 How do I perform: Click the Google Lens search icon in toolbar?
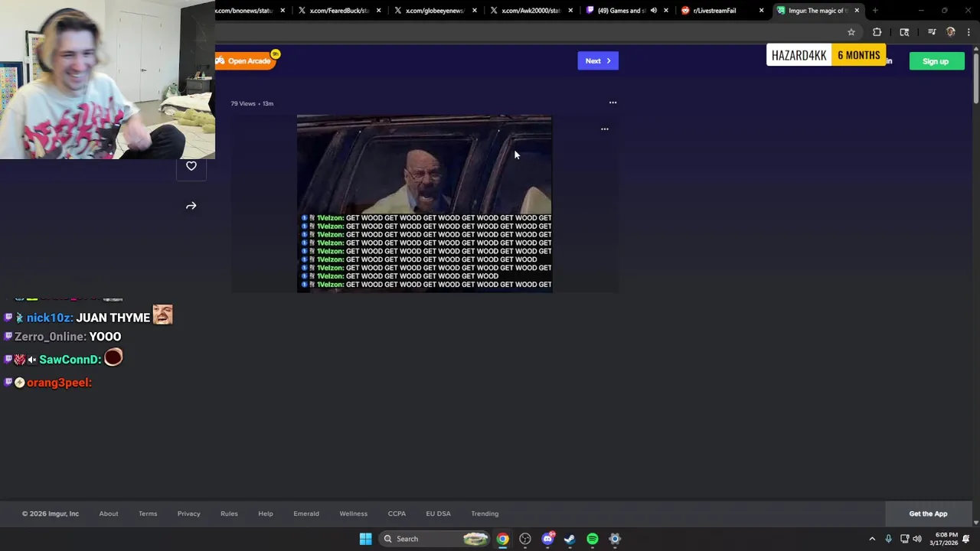tap(904, 32)
